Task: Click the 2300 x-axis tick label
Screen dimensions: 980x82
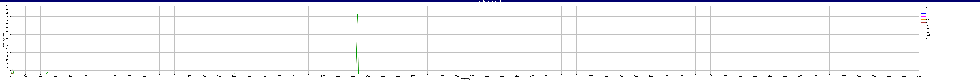Action: click(x=353, y=76)
